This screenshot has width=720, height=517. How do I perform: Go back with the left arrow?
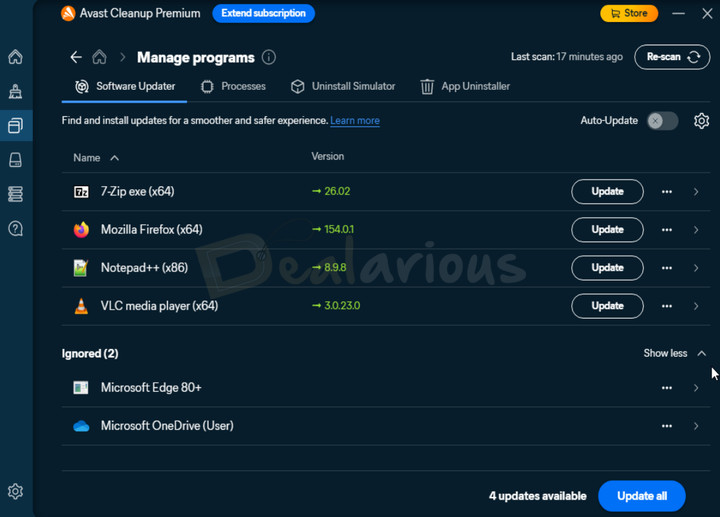(x=76, y=57)
